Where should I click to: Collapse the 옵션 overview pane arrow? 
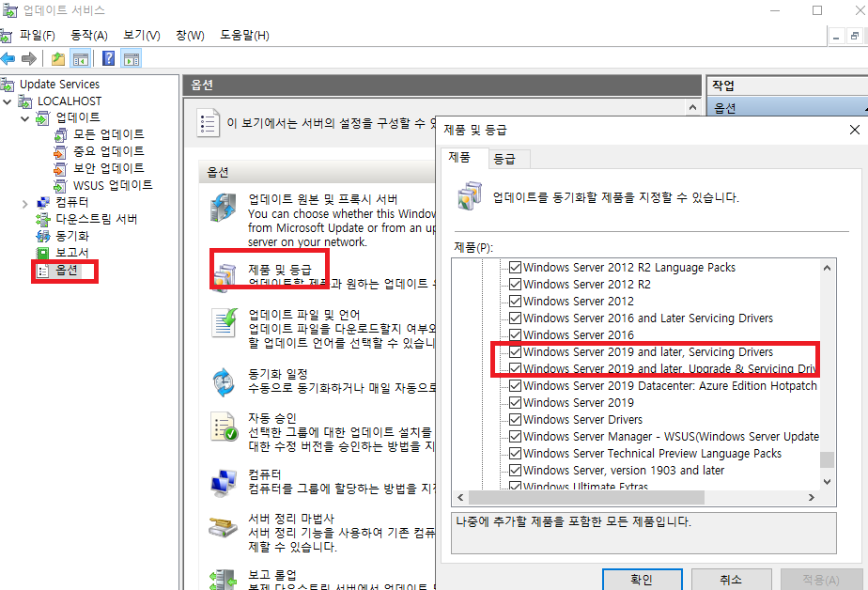692,108
